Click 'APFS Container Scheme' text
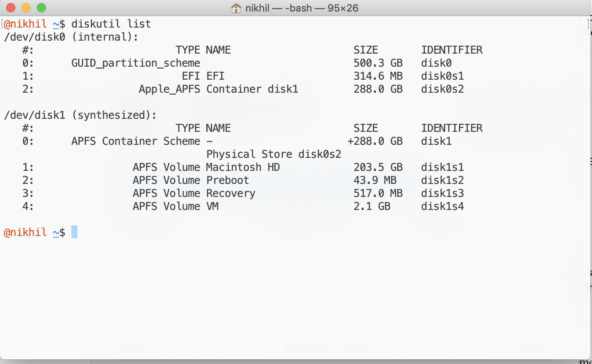592x364 pixels. 136,141
